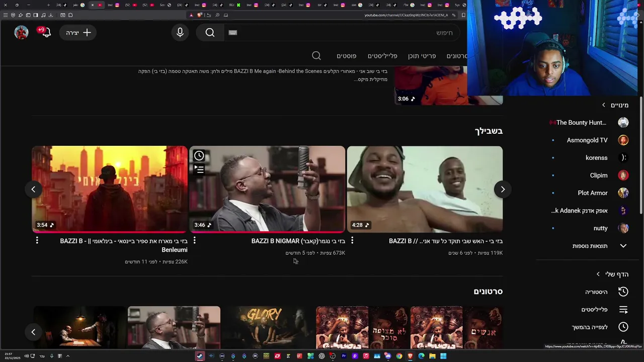The height and width of the screenshot is (362, 644).
Task: Play the 4:28 laughing men thumbnail
Action: (425, 189)
